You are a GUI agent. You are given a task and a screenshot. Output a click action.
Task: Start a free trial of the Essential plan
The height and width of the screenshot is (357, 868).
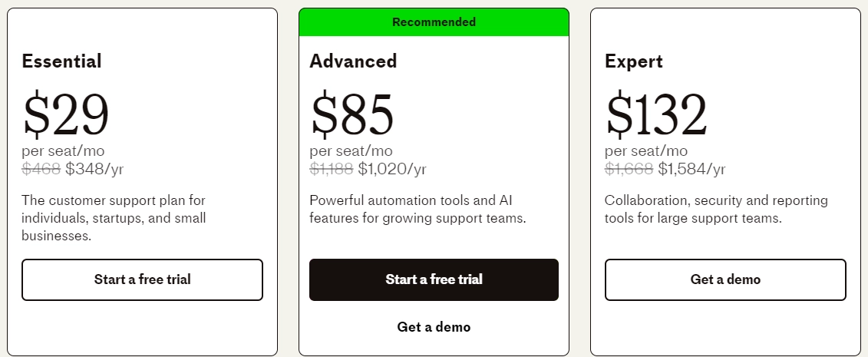coord(142,279)
